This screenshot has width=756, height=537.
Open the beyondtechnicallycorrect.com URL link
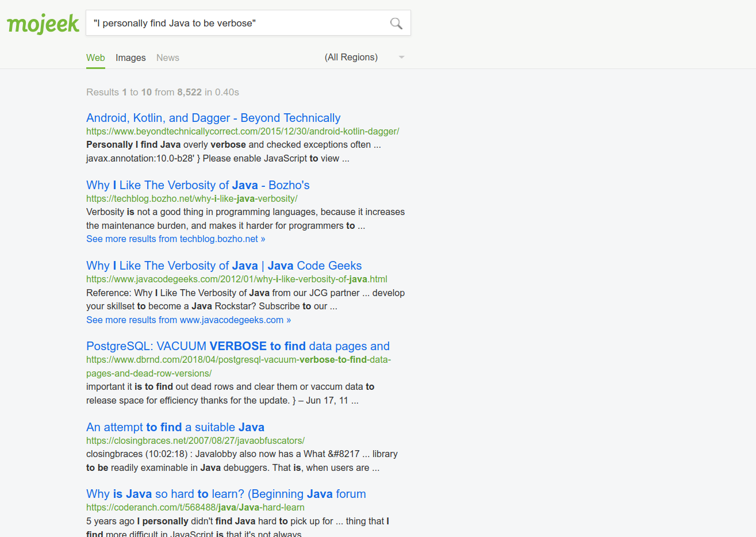[x=243, y=131]
